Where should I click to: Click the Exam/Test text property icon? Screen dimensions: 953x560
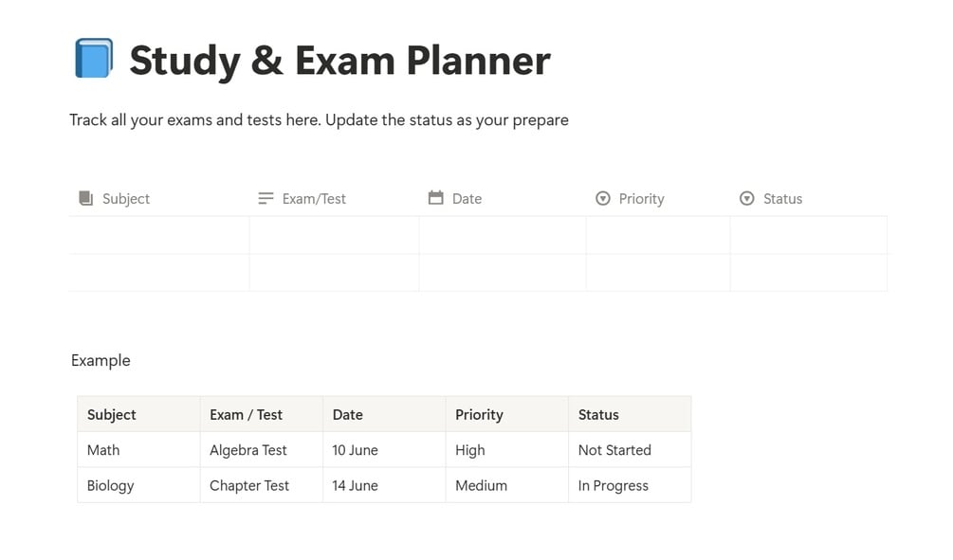click(266, 198)
